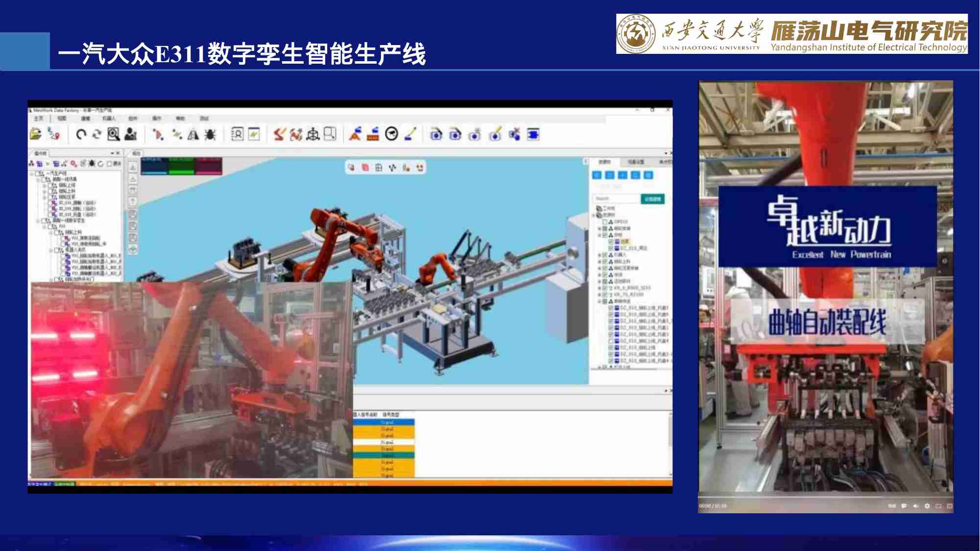This screenshot has width=980, height=551.
Task: Click the volume icon in right video player
Action: coord(915,506)
